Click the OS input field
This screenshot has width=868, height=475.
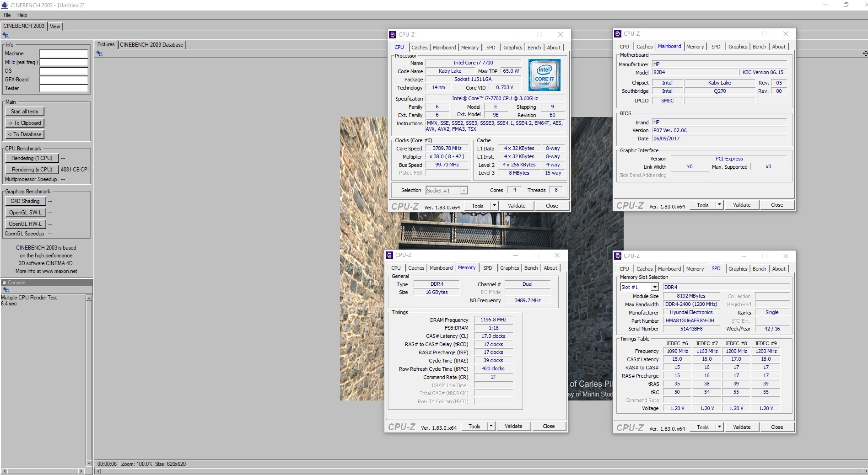pyautogui.click(x=64, y=71)
